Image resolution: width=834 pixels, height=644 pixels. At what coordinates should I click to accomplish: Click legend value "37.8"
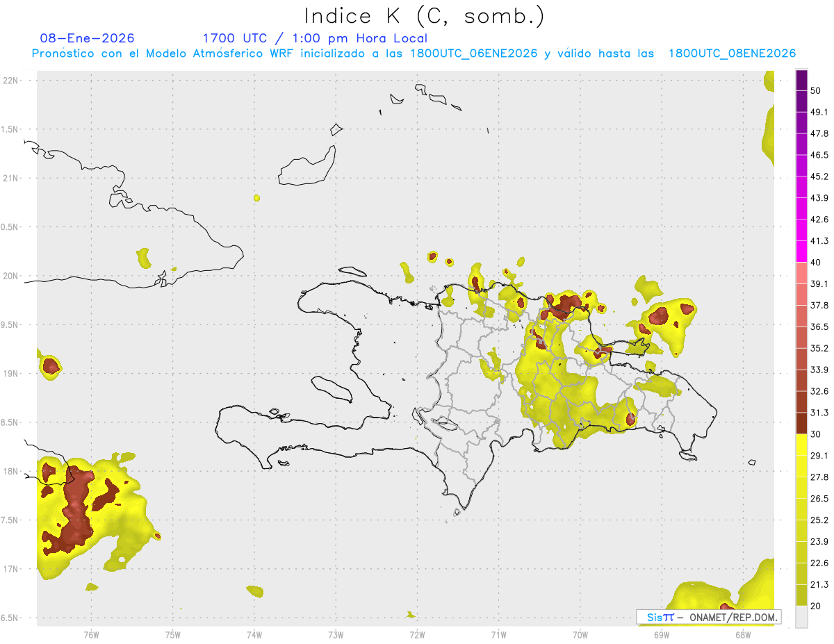tap(819, 305)
